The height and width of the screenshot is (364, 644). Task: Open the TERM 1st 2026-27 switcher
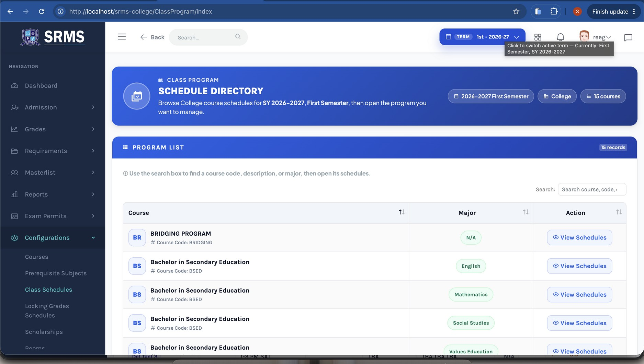pyautogui.click(x=482, y=37)
